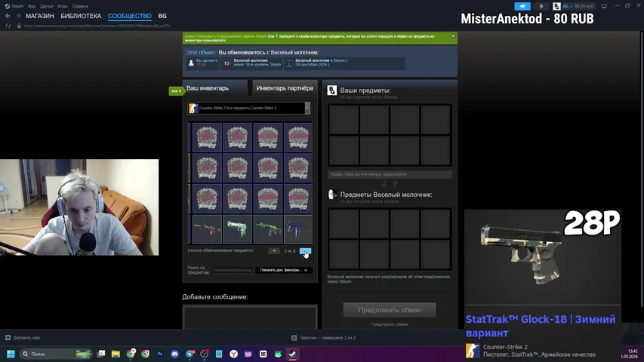Open the BG profile section

162,16
